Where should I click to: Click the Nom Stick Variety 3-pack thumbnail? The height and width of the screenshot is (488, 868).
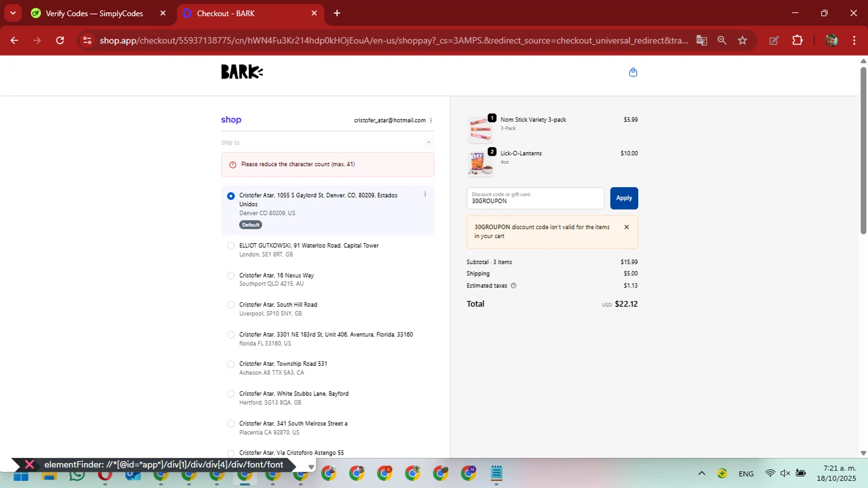pos(481,129)
